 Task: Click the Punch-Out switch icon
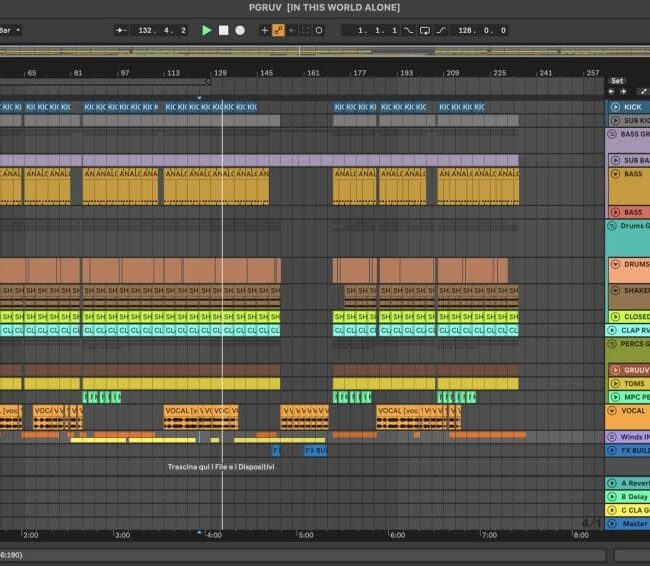coord(440,30)
